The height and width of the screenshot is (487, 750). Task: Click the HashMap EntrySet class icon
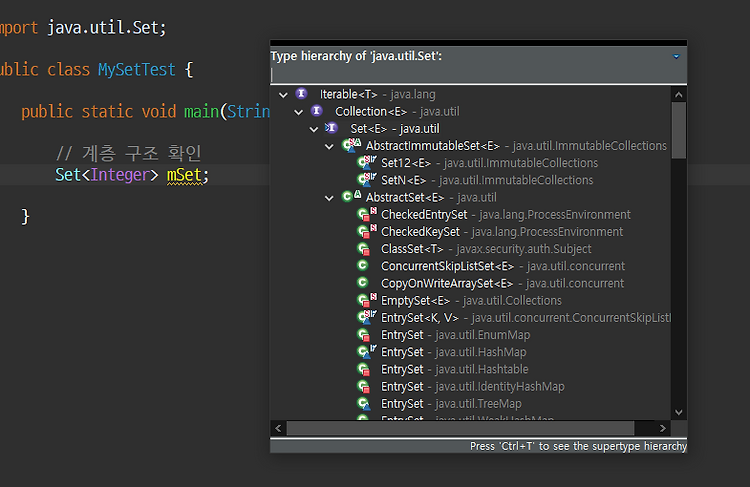[367, 352]
